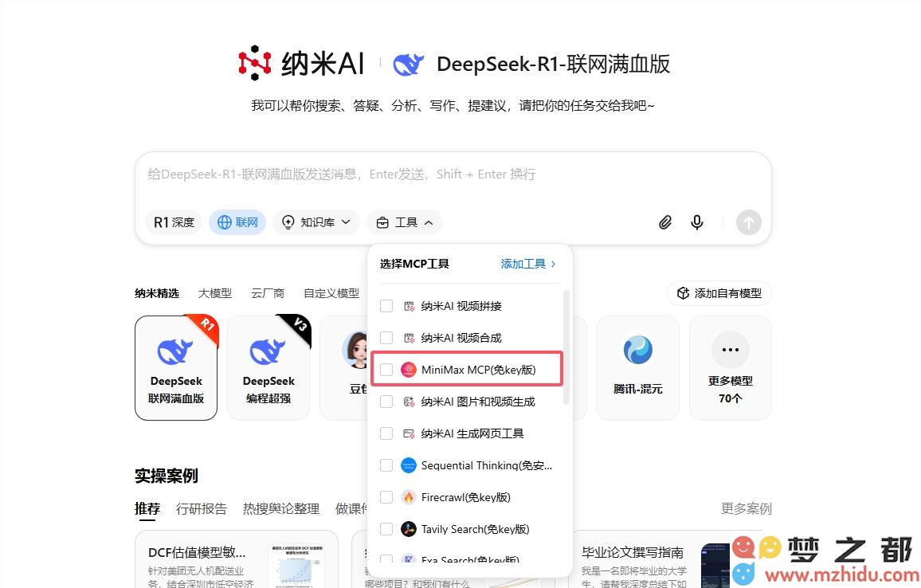Switch to the 大模型 tab
This screenshot has height=588, width=921.
[x=215, y=293]
